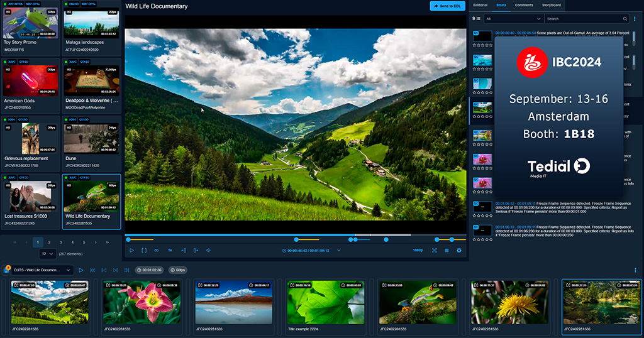Expand the timecode display dropdown arrow
This screenshot has height=338, width=644.
click(339, 250)
